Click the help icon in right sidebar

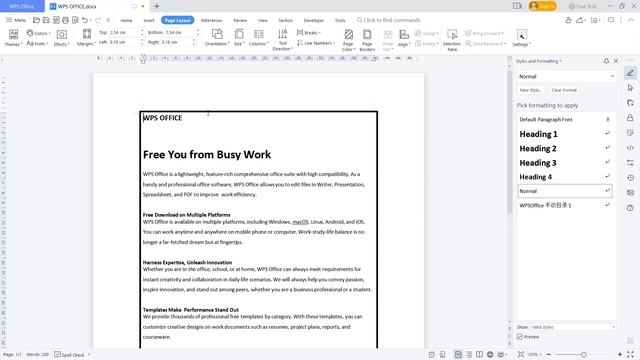pyautogui.click(x=630, y=208)
